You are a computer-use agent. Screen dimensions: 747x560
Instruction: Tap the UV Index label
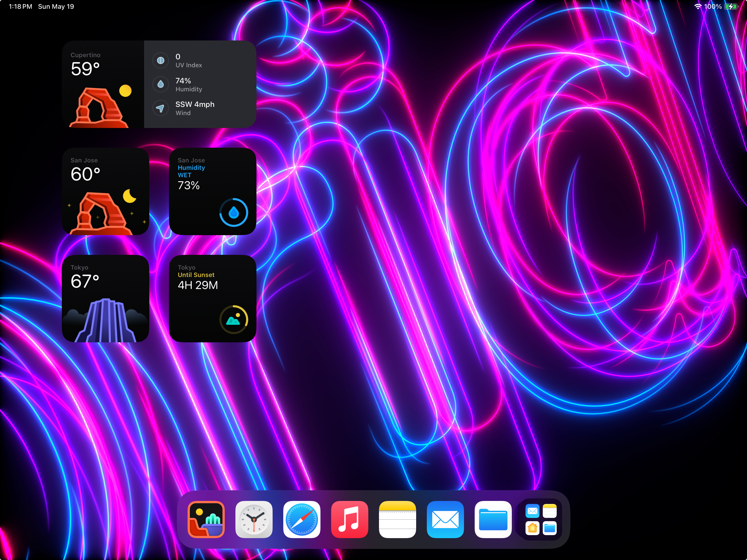tap(189, 65)
